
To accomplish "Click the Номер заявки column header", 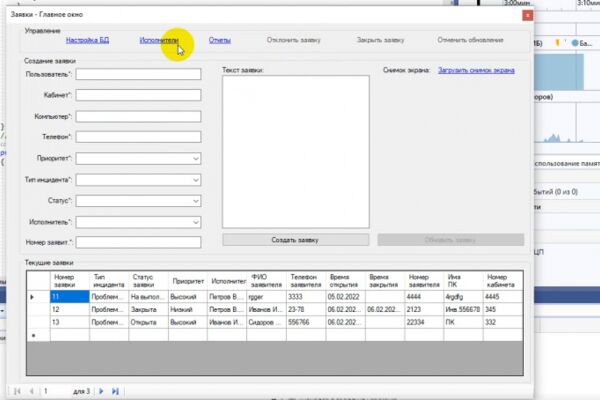I will click(x=69, y=281).
